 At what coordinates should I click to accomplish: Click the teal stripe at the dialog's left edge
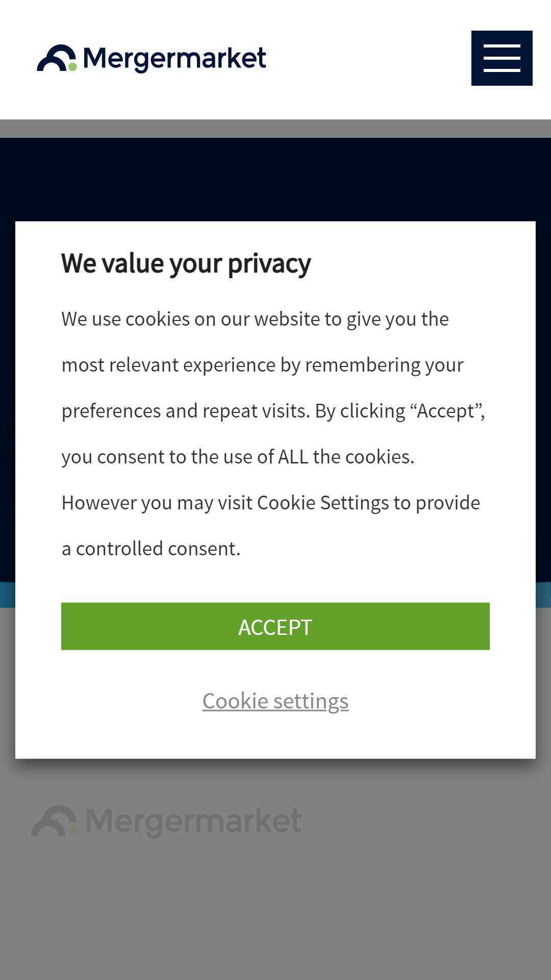pos(8,595)
